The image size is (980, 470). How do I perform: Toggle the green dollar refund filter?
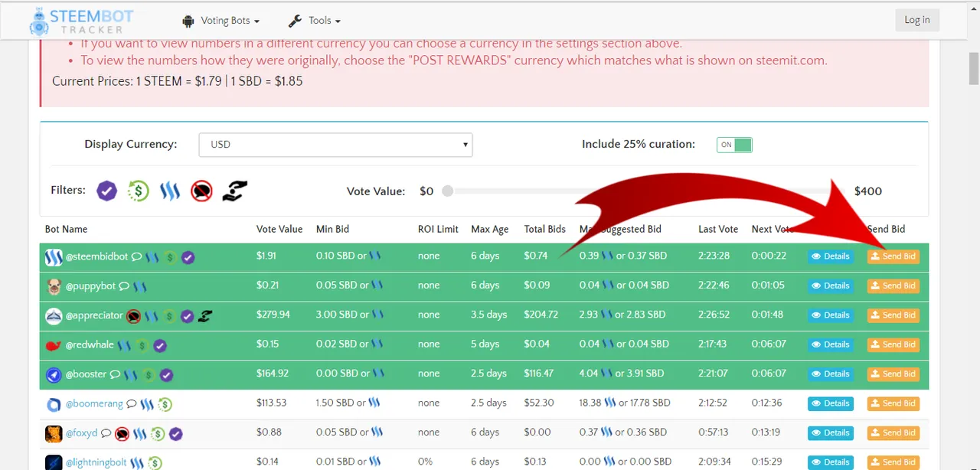tap(139, 191)
